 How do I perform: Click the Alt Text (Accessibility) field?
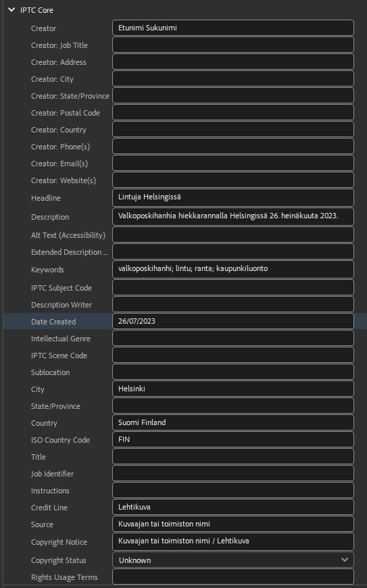[233, 235]
